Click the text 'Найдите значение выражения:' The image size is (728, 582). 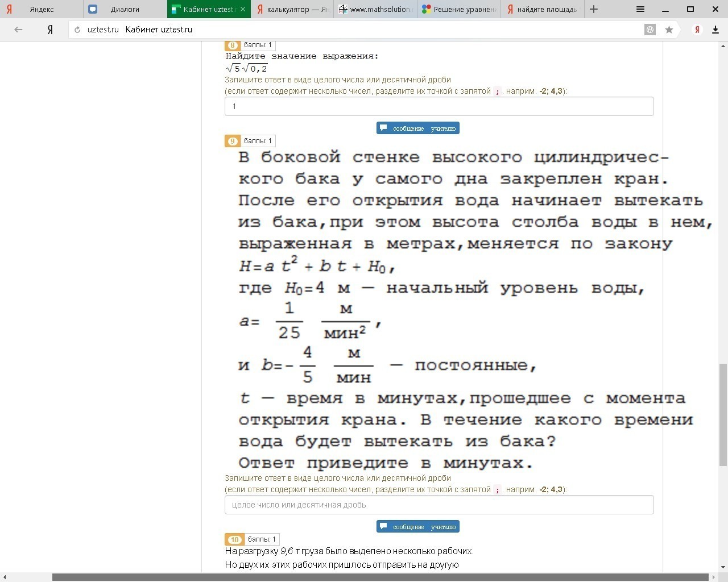tap(302, 56)
